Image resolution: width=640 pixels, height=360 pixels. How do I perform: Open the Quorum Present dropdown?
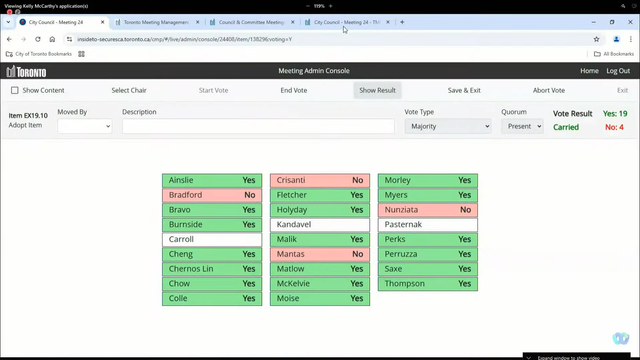[x=522, y=126]
